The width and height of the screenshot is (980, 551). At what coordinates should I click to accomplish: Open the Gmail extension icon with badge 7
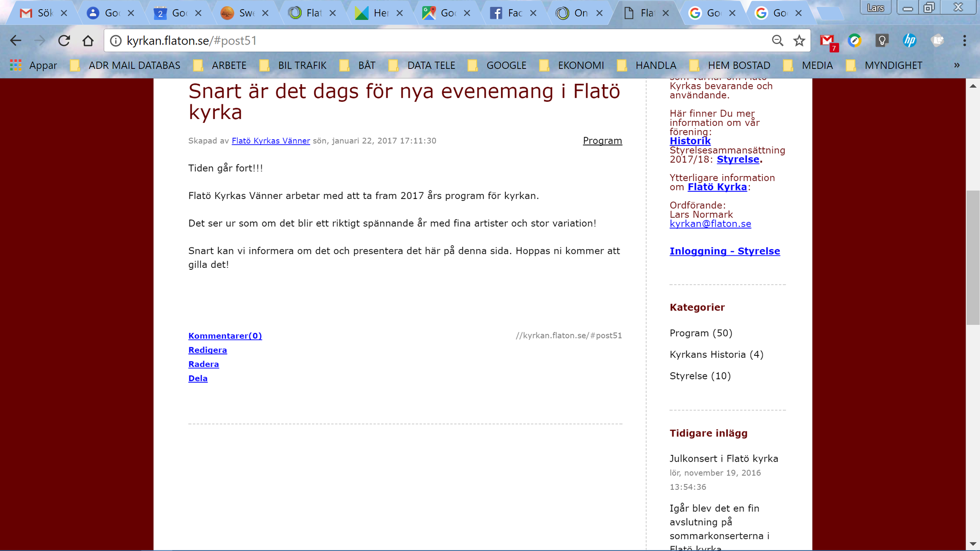tap(828, 42)
